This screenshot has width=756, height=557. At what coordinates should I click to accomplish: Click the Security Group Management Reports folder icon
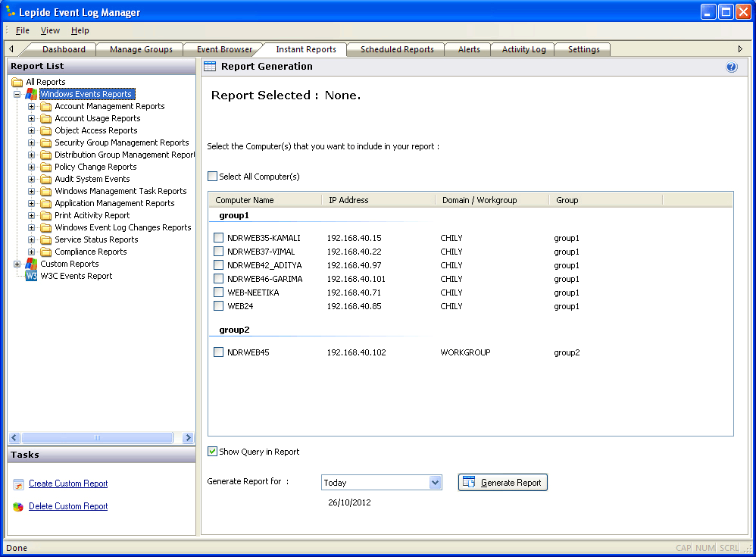tap(46, 142)
